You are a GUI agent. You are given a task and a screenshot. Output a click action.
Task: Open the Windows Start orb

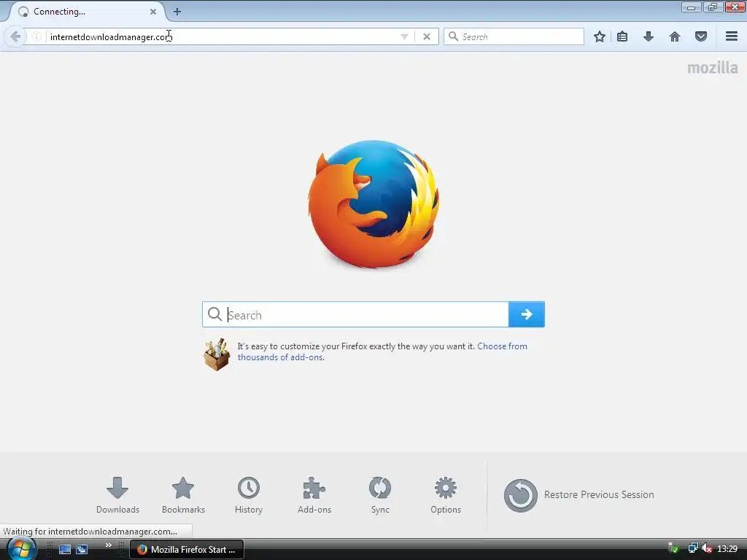(21, 549)
